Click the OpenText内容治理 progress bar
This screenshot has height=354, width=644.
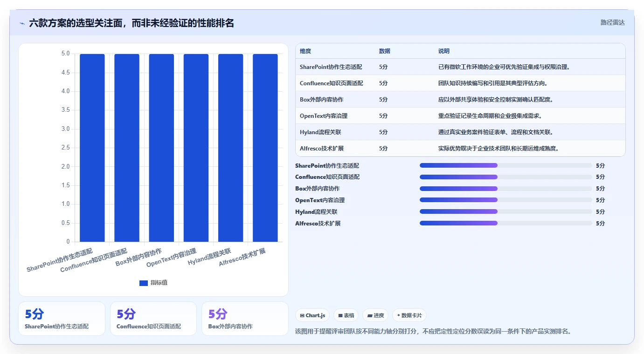506,200
